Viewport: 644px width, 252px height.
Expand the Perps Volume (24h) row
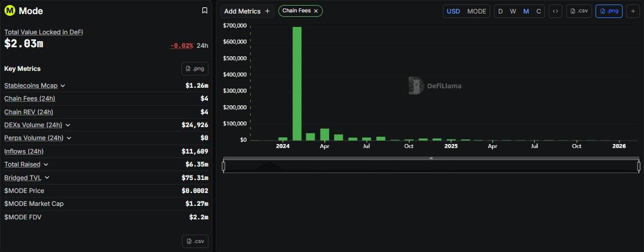[x=69, y=138]
